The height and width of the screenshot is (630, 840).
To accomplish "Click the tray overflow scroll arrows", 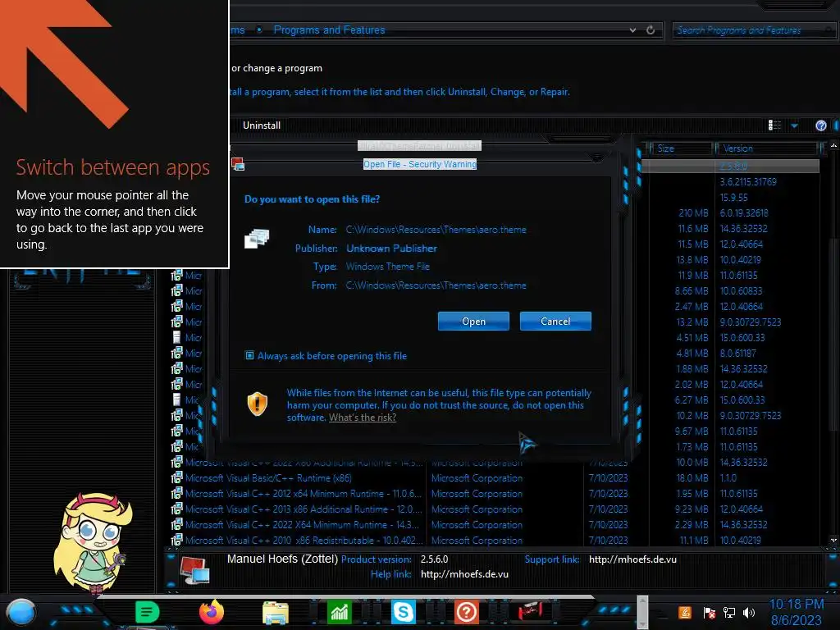I will 642,612.
